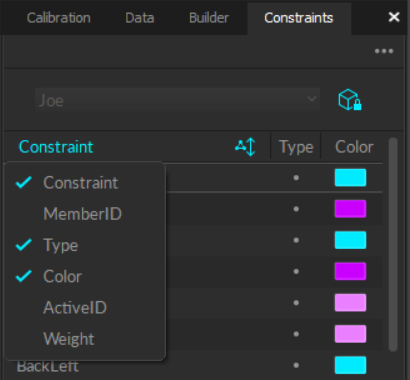The image size is (410, 380).
Task: Click the Type column header
Action: click(x=296, y=147)
